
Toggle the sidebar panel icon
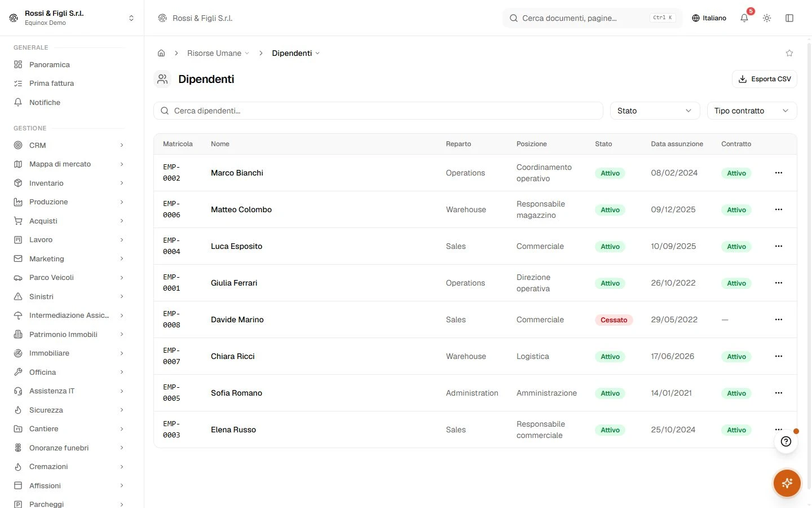coord(789,18)
